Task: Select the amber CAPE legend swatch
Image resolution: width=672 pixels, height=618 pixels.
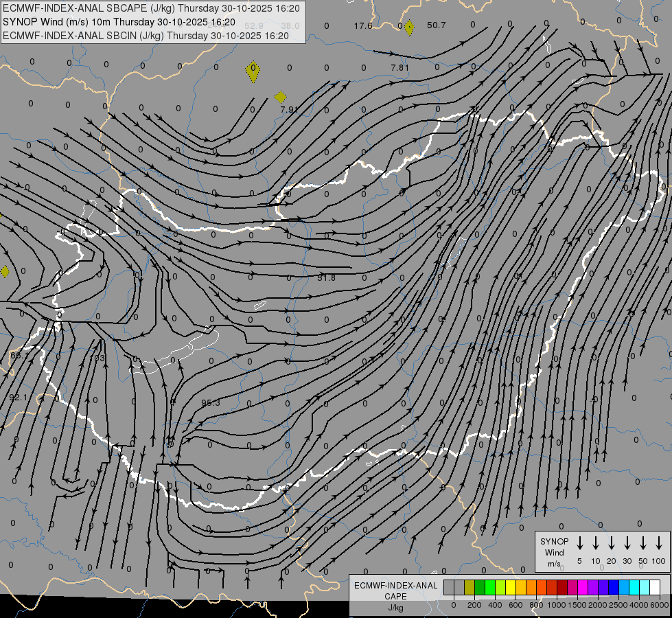Action: 521,588
